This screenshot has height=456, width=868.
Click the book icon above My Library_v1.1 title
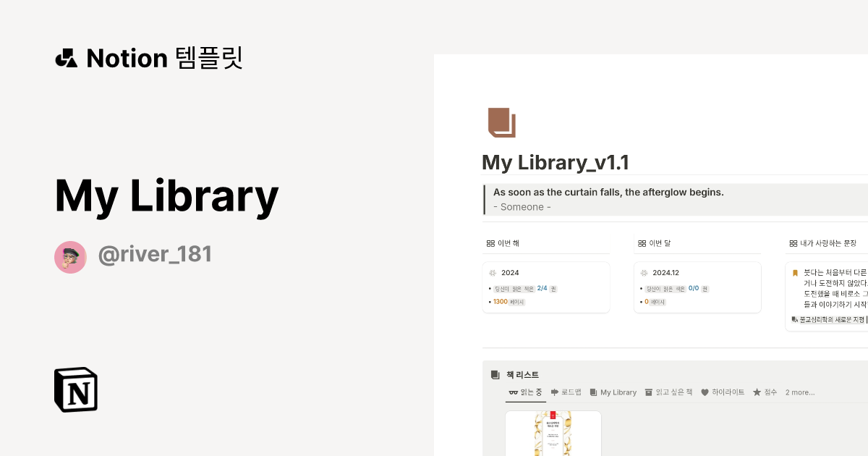502,122
